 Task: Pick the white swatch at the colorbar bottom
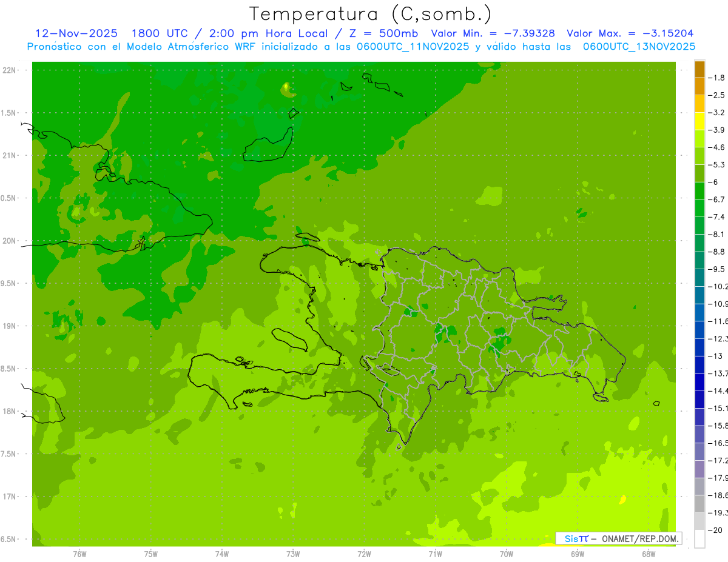(699, 539)
